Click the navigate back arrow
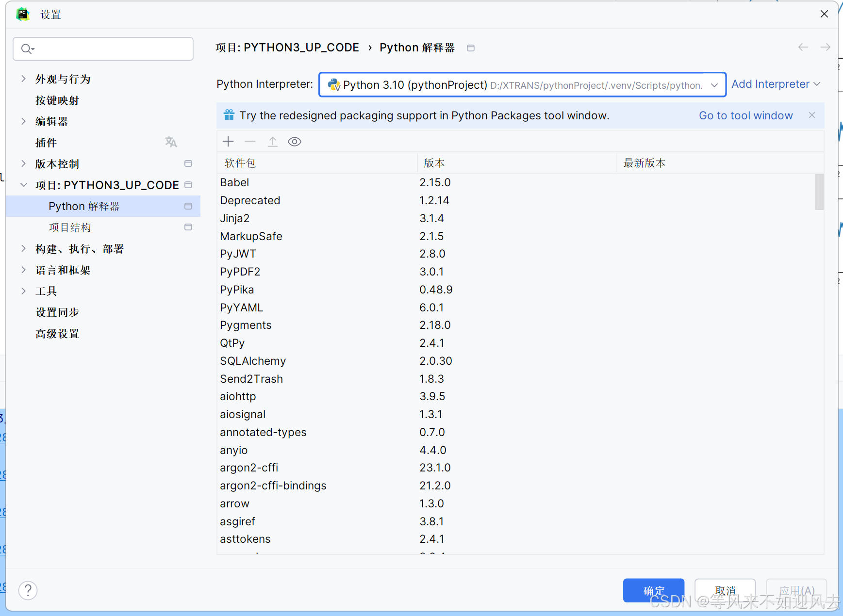Viewport: 843px width, 616px height. (803, 47)
